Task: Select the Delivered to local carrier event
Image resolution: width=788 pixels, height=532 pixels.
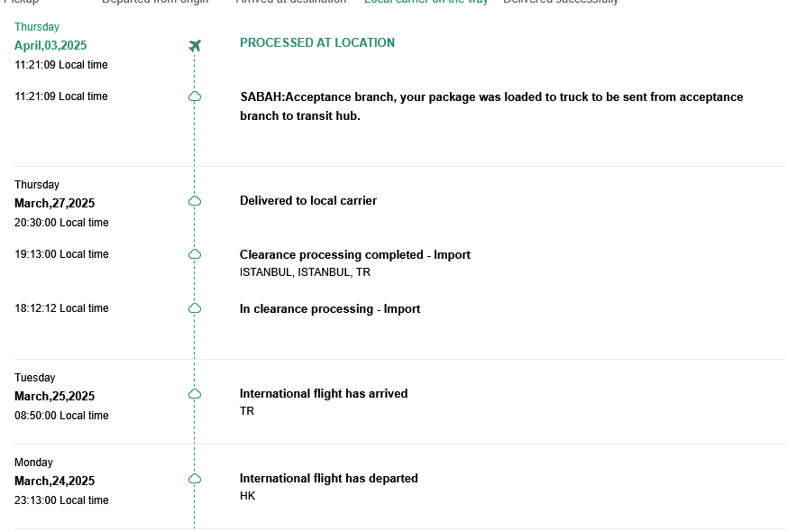Action: click(307, 200)
